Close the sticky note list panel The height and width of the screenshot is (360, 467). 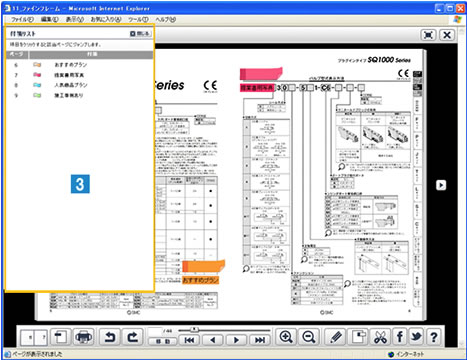click(140, 34)
